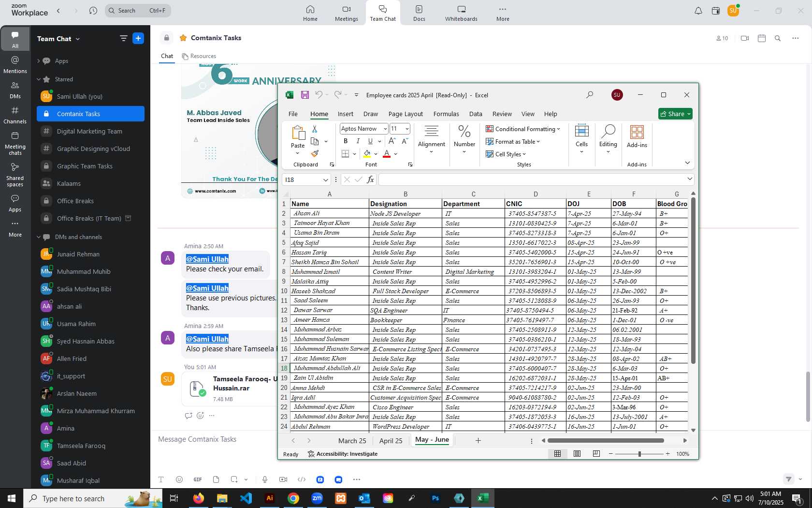Open the Insert ribbon tab
Image resolution: width=812 pixels, height=508 pixels.
(x=345, y=114)
